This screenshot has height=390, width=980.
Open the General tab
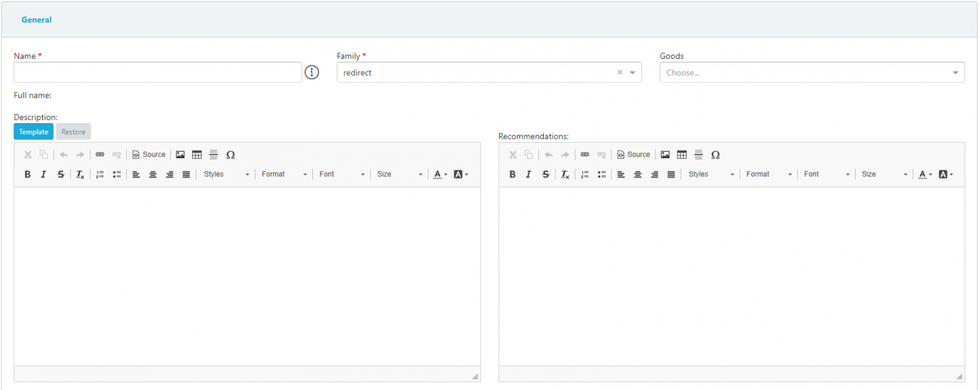37,20
